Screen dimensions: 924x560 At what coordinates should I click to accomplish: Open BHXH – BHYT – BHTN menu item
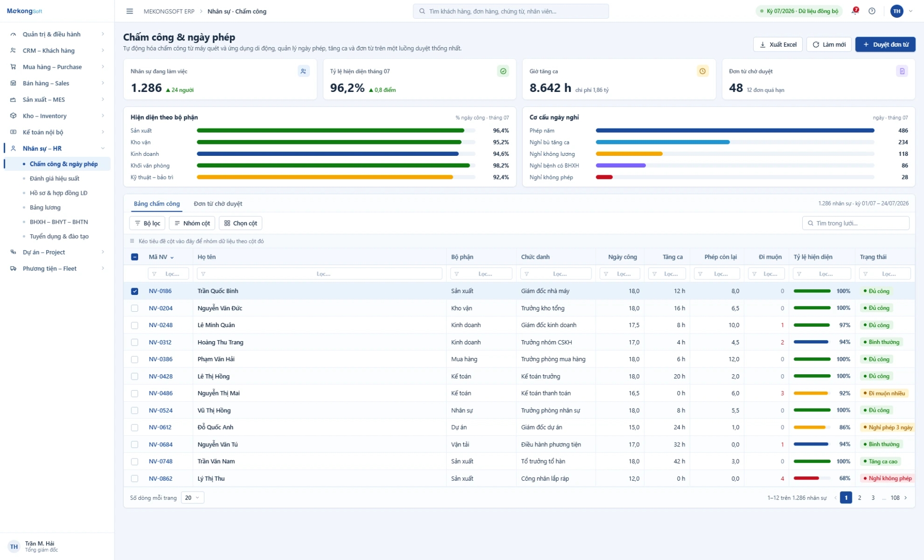point(59,222)
